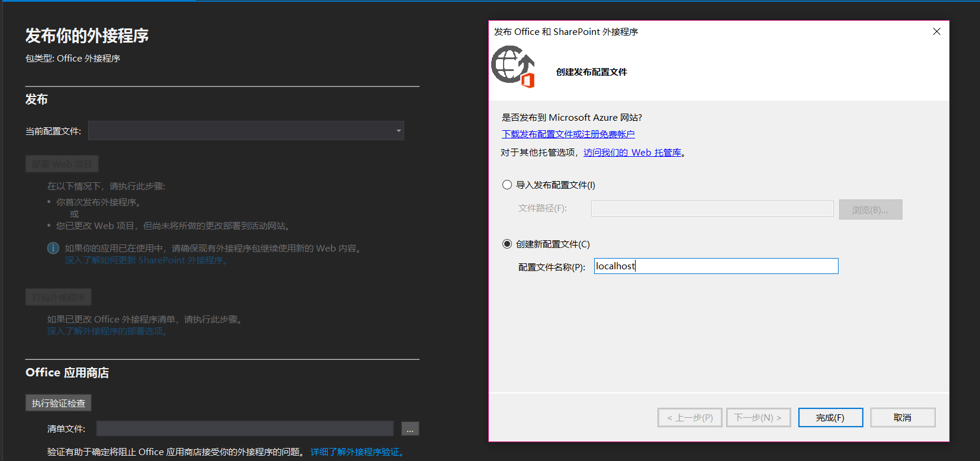Select the 导入发布配置文件 radio button
The width and height of the screenshot is (980, 461).
tap(507, 185)
